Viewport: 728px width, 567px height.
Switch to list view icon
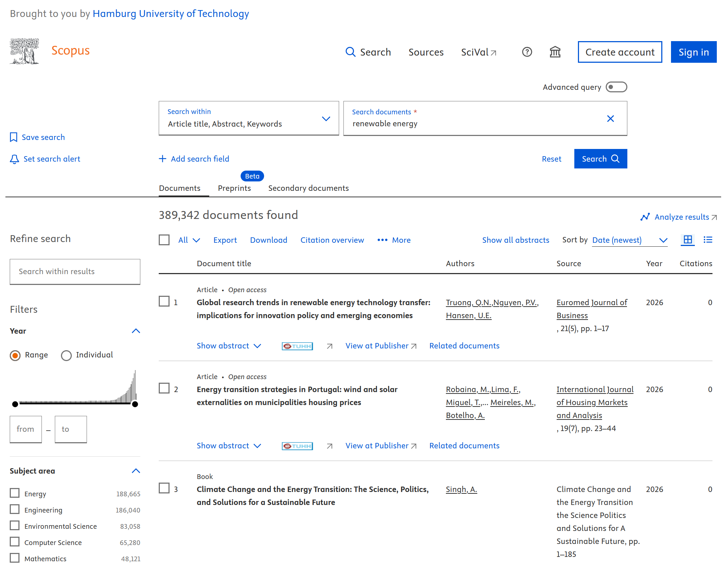pyautogui.click(x=707, y=240)
